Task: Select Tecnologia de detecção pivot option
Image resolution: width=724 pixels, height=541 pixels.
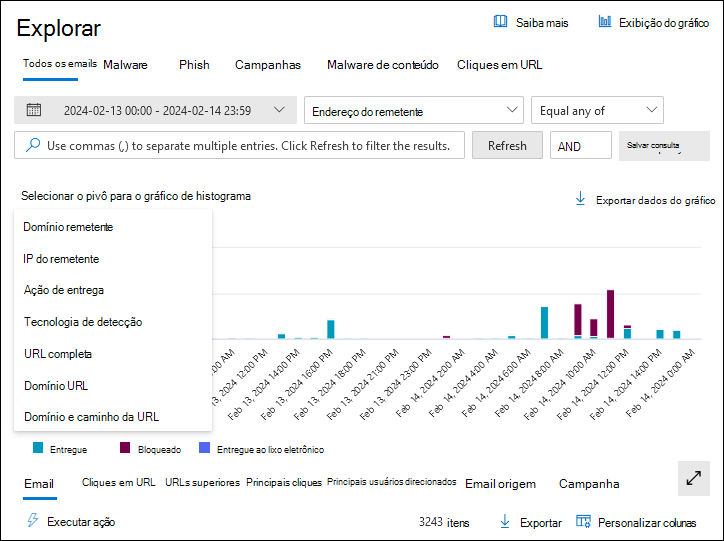Action: (83, 322)
